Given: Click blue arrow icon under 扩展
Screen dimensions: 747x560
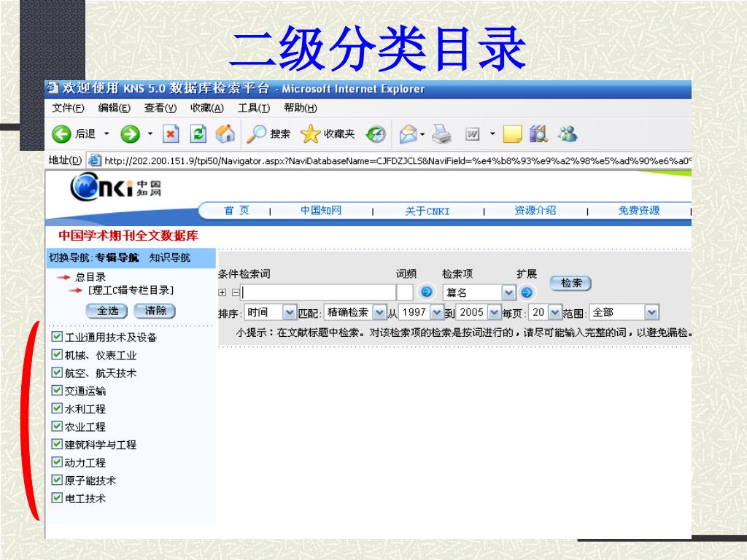Looking at the screenshot, I should coord(527,292).
